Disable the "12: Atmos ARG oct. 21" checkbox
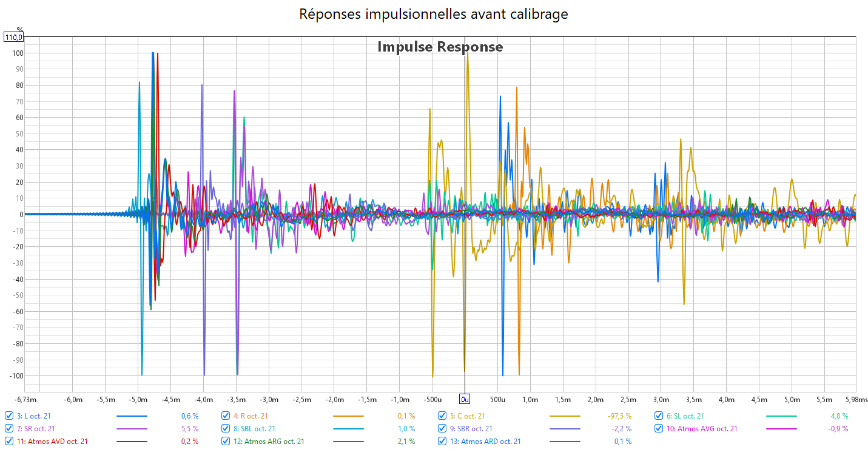This screenshot has height=461, width=868. [x=226, y=442]
